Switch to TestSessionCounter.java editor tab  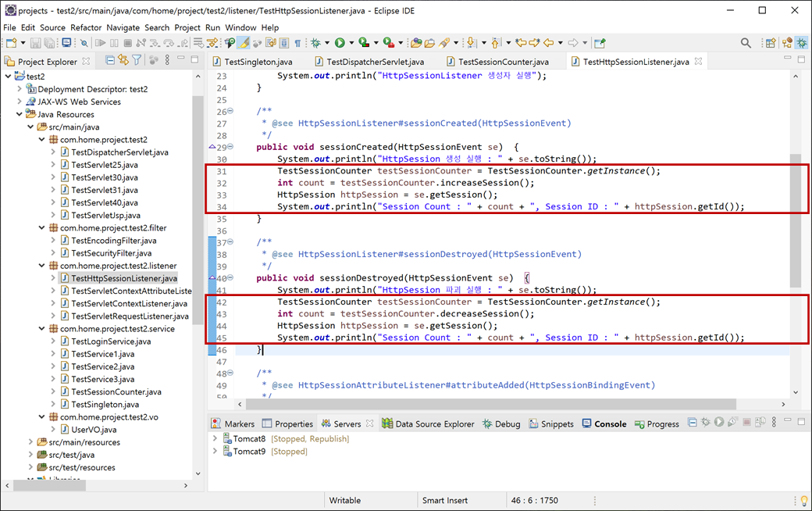click(x=497, y=62)
